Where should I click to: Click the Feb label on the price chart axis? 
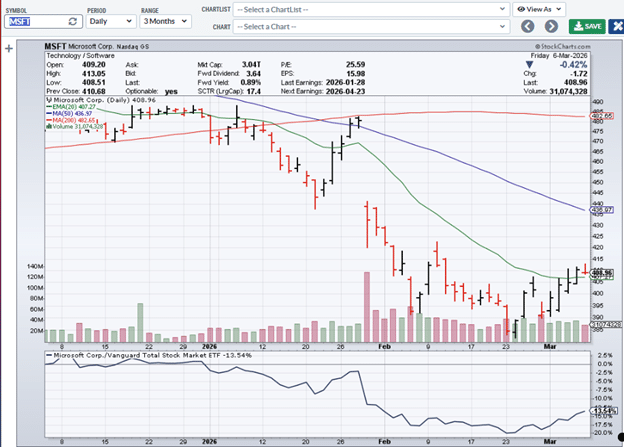click(x=384, y=347)
